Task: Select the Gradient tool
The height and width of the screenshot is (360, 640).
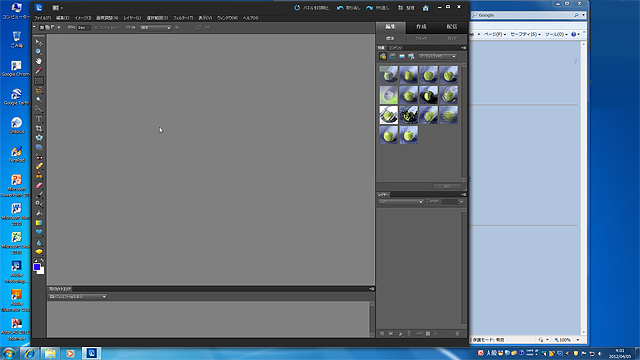Action: click(x=39, y=223)
